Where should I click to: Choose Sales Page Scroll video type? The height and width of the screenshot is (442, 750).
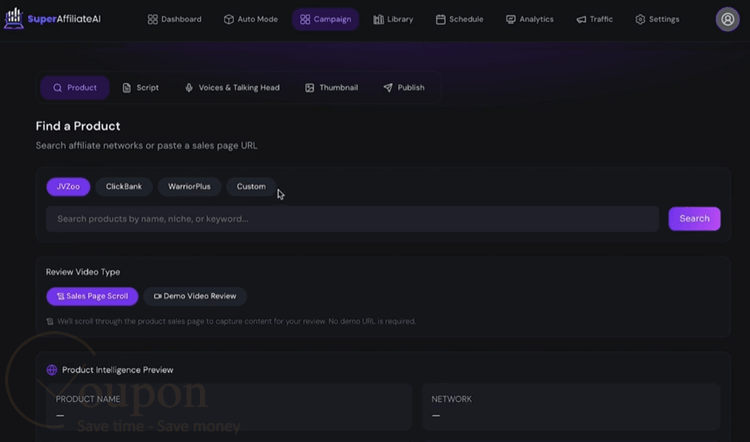tap(92, 296)
